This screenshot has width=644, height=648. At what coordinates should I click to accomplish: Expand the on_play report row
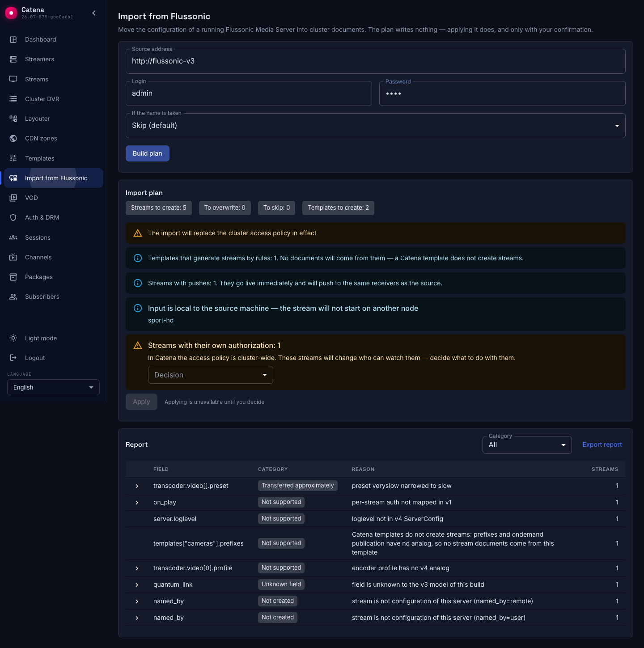coord(137,502)
